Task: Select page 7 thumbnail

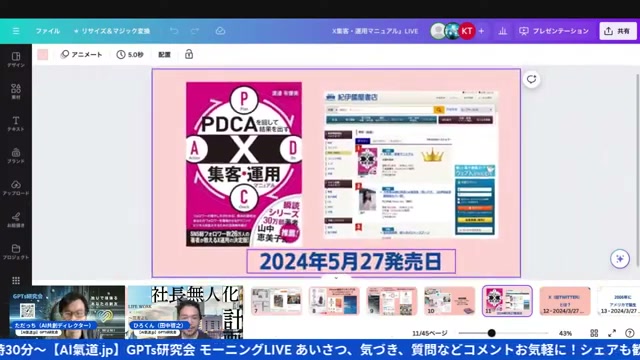Action: [276, 301]
